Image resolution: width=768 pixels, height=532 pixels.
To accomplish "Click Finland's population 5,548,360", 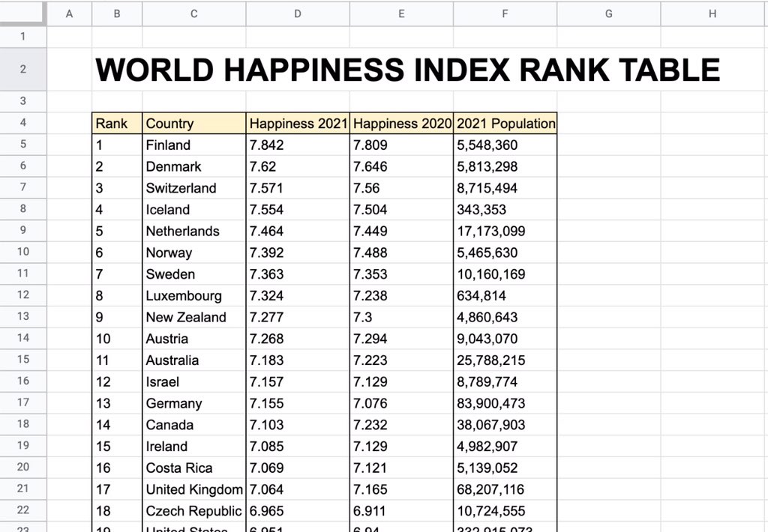I will (505, 145).
